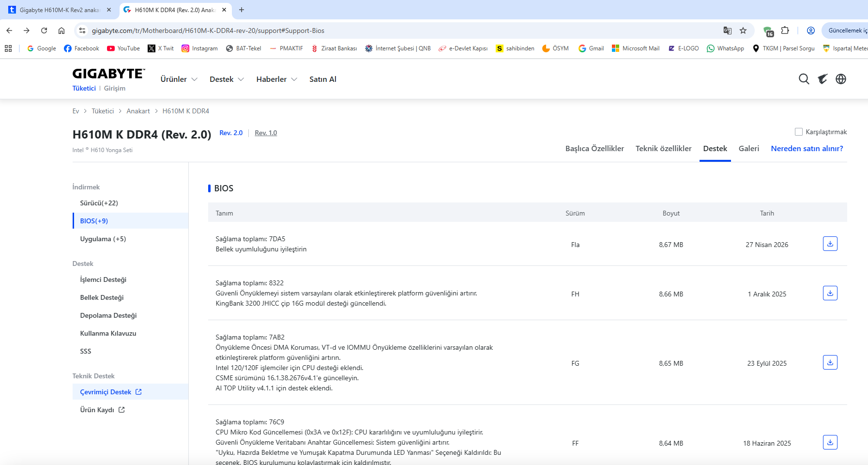
Task: Open the e-Devlet Kapısı bookmark
Action: click(463, 48)
